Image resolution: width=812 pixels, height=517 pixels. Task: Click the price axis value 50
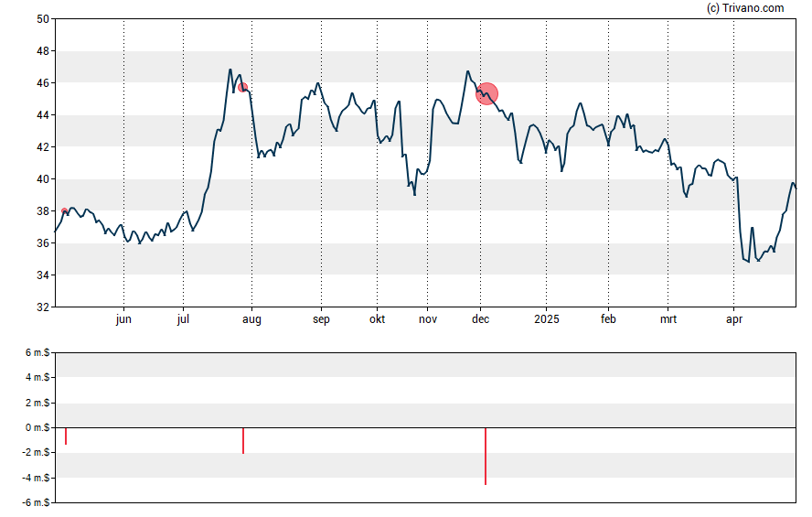(43, 19)
